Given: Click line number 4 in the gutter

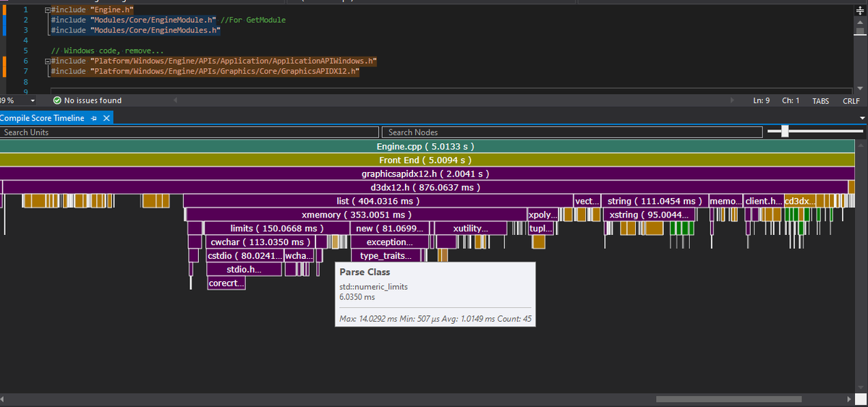Looking at the screenshot, I should (25, 41).
